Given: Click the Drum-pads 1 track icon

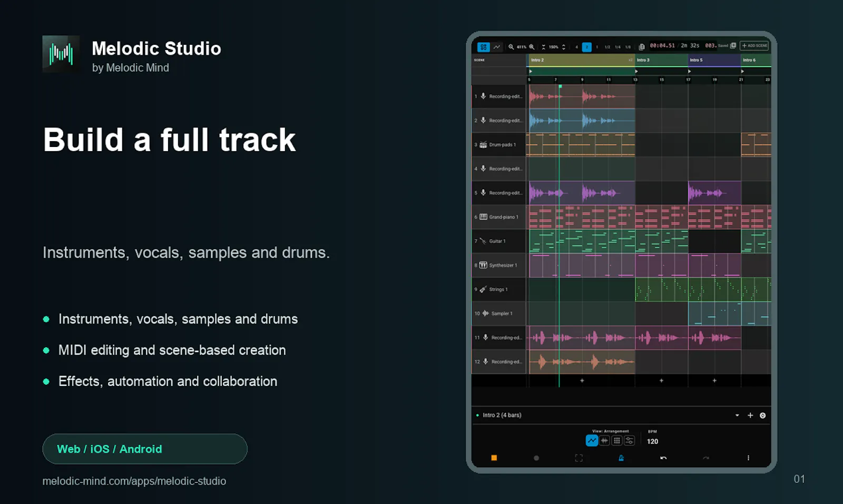Looking at the screenshot, I should point(483,145).
